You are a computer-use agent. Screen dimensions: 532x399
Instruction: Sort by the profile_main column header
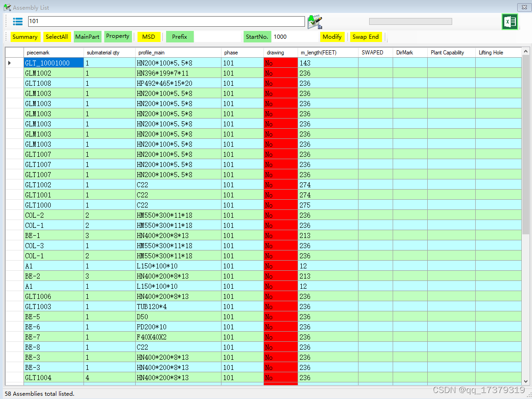tap(178, 53)
